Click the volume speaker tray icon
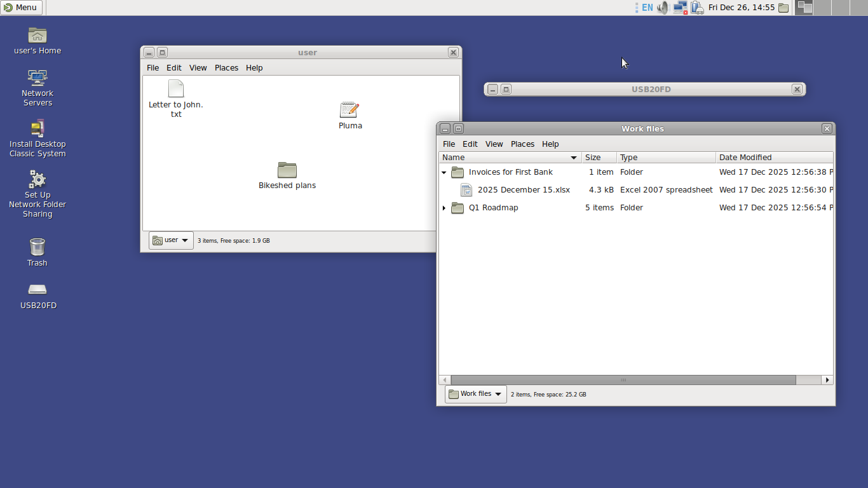Screen dimensions: 868x488 point(663,8)
